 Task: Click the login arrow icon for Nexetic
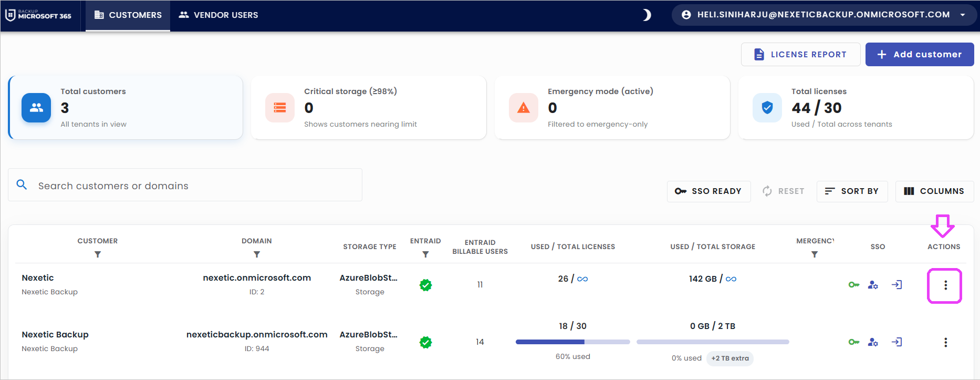tap(897, 285)
